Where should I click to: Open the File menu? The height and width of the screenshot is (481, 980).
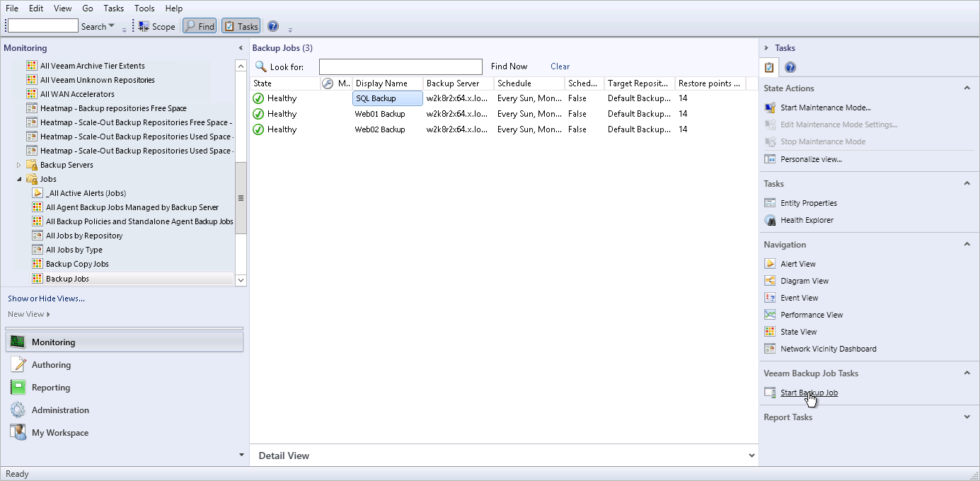(x=12, y=8)
